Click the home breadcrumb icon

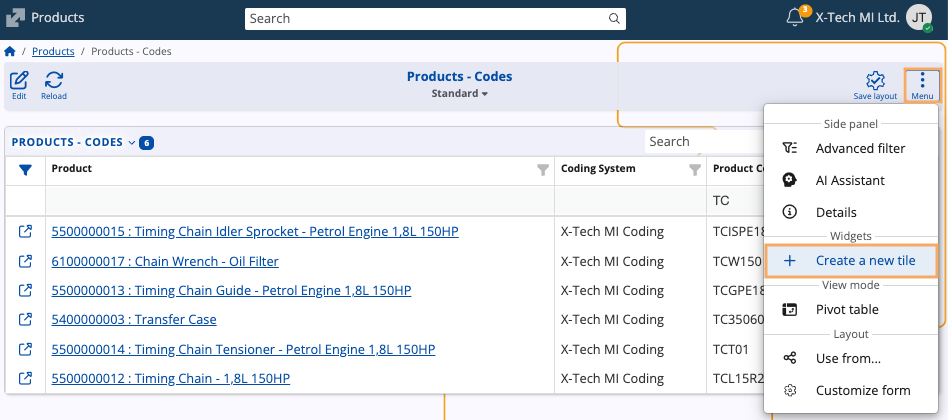click(10, 51)
